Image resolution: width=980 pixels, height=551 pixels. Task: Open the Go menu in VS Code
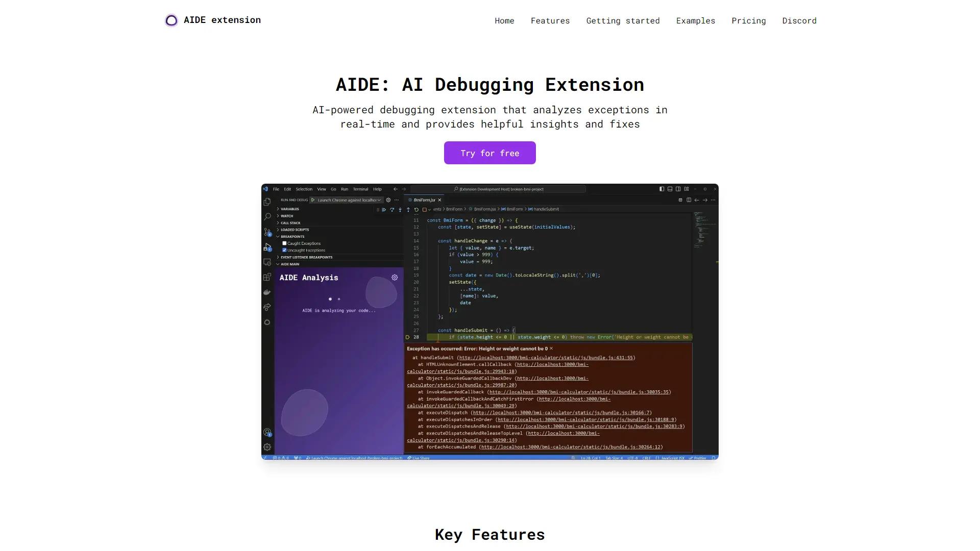(x=333, y=189)
